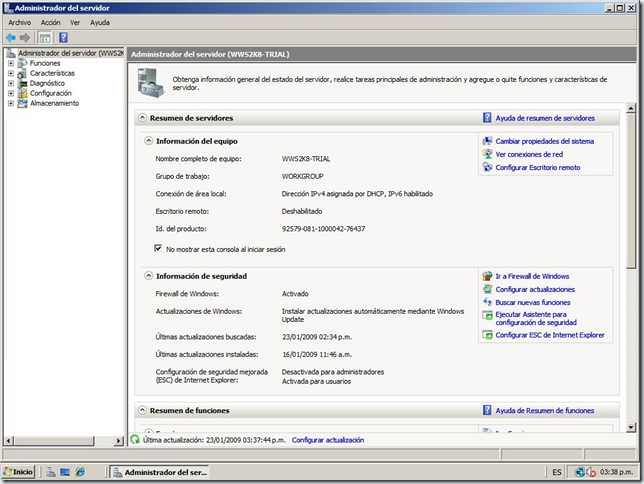The width and height of the screenshot is (644, 484).
Task: Open the Buscar nuevas funciones link
Action: coord(533,302)
